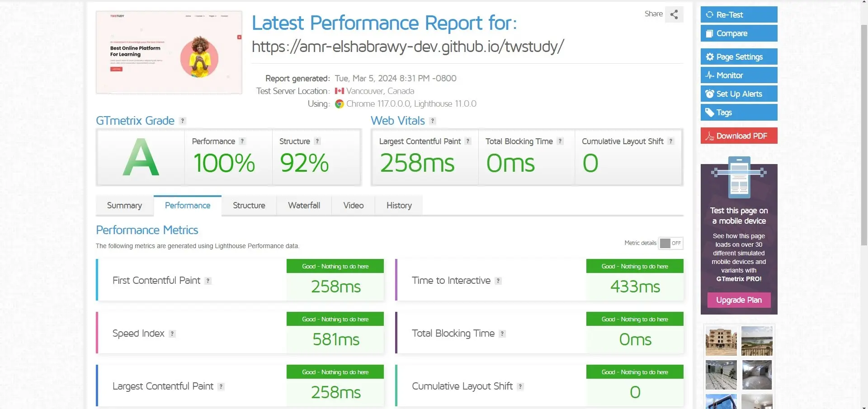Open help for Total Blocking Time vital
868x409 pixels.
coord(560,141)
